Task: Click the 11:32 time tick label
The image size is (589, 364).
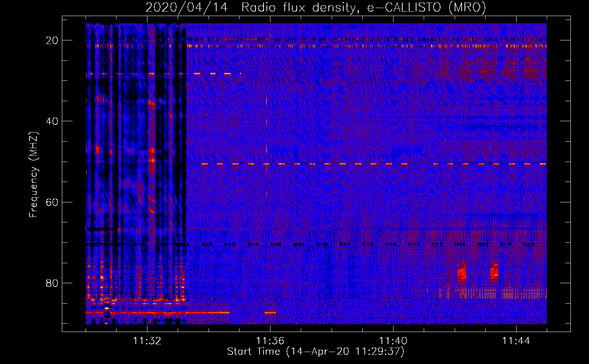Action: tap(147, 341)
